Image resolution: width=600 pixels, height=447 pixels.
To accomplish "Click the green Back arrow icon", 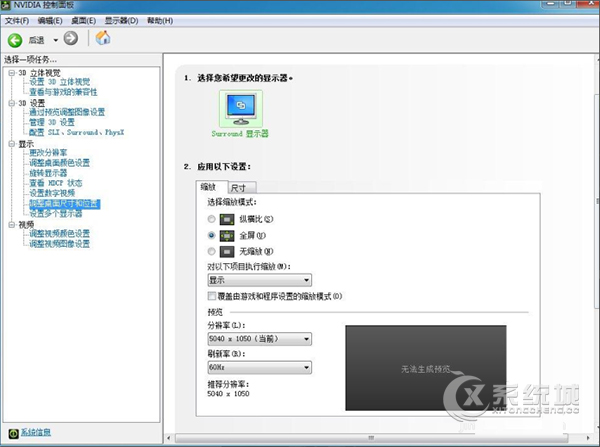I will coord(15,40).
